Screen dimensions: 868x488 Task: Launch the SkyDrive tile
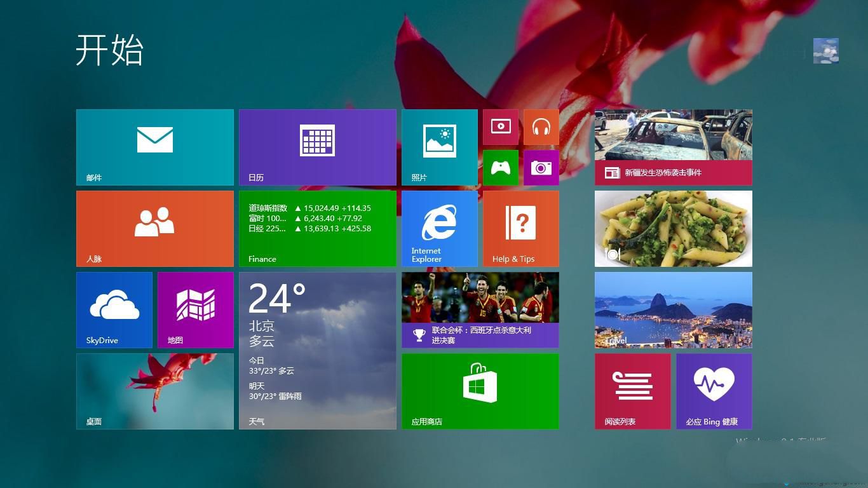click(x=114, y=309)
